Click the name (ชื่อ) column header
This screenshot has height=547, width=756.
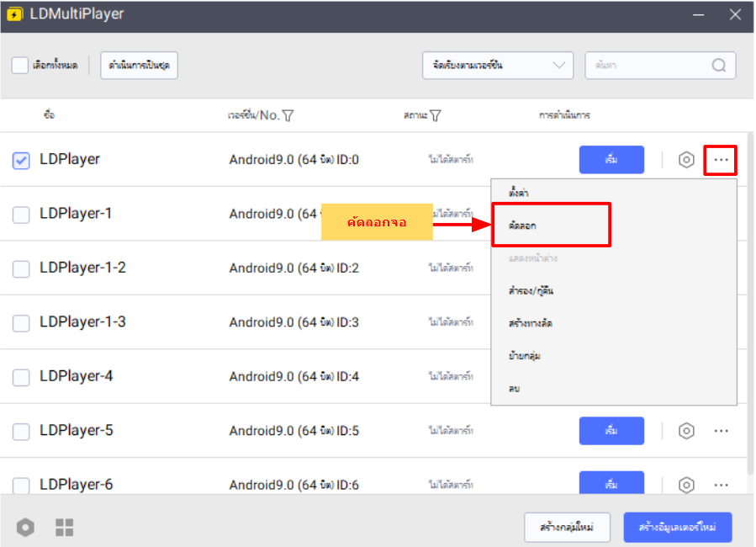pyautogui.click(x=49, y=114)
